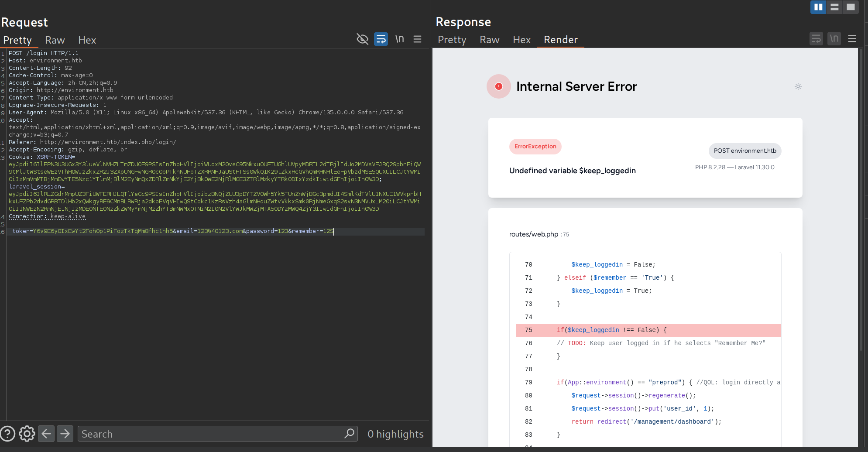Click the laravel_session= cookie name
Viewport: 868px width, 452px height.
(x=37, y=187)
